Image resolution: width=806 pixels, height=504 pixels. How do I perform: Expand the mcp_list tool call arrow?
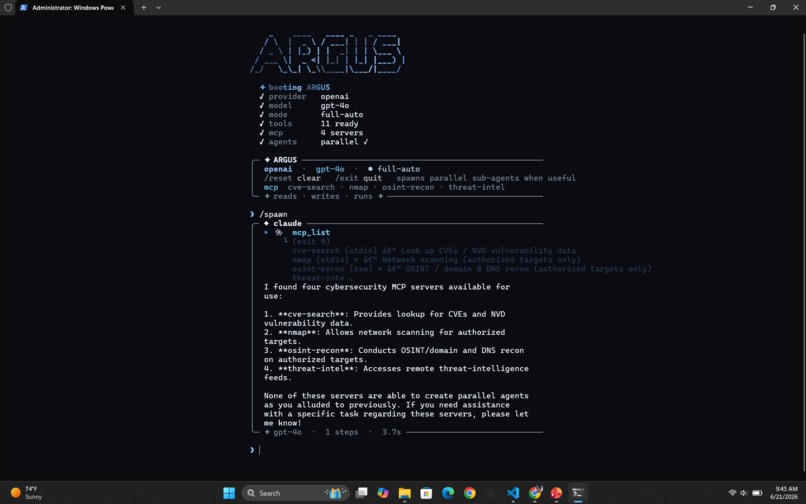point(266,232)
